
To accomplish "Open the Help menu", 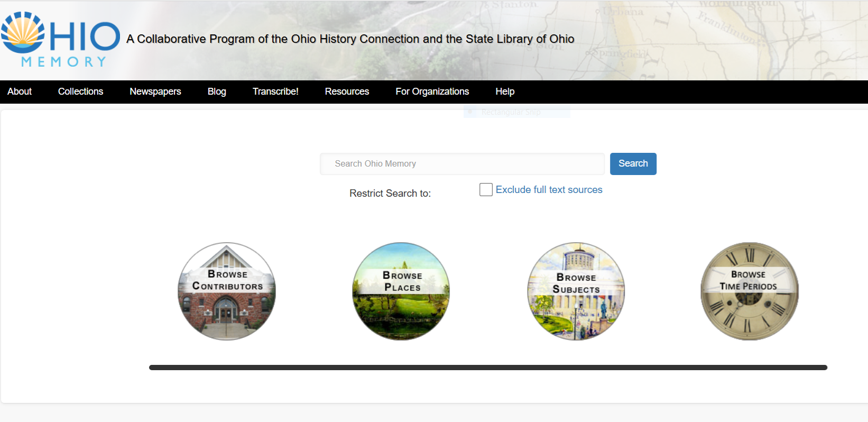I will coord(505,91).
